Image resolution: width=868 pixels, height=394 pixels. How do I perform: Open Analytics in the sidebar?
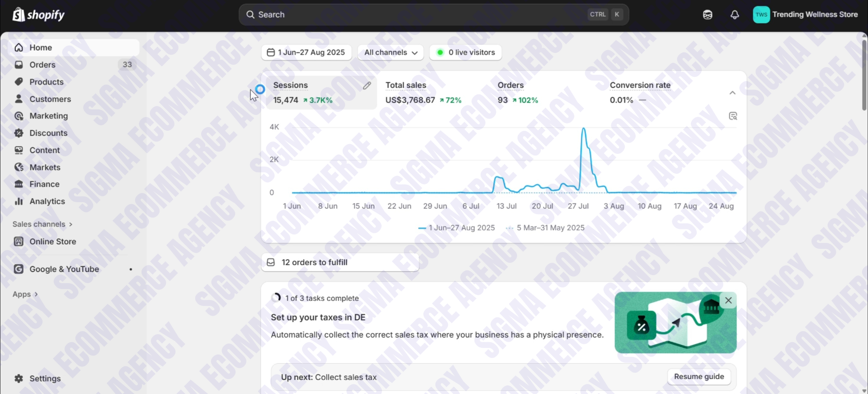coord(74,201)
